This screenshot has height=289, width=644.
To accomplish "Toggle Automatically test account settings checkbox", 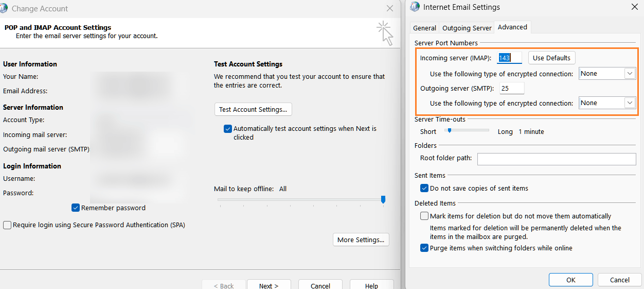I will click(228, 129).
